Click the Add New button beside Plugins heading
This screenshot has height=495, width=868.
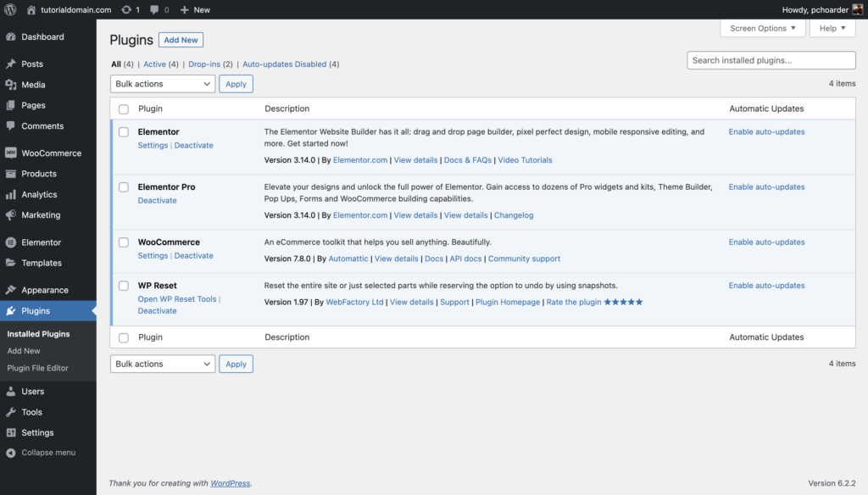click(181, 40)
